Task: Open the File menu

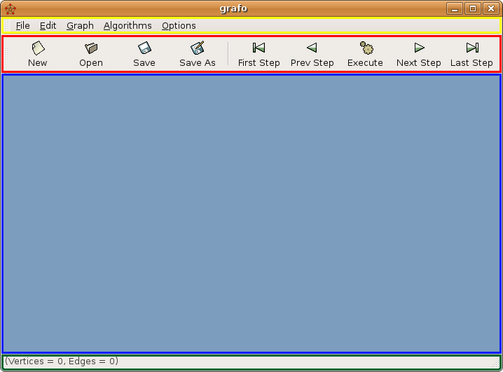Action: point(23,26)
